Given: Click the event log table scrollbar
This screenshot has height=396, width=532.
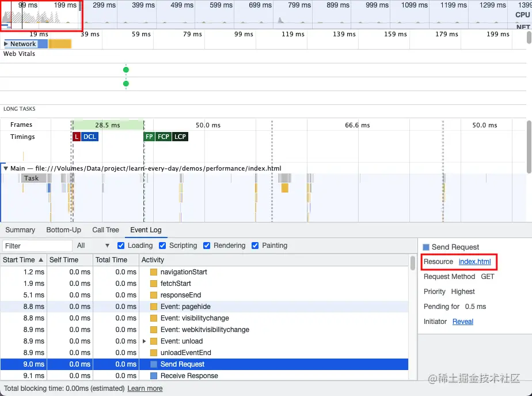Looking at the screenshot, I should point(413,263).
